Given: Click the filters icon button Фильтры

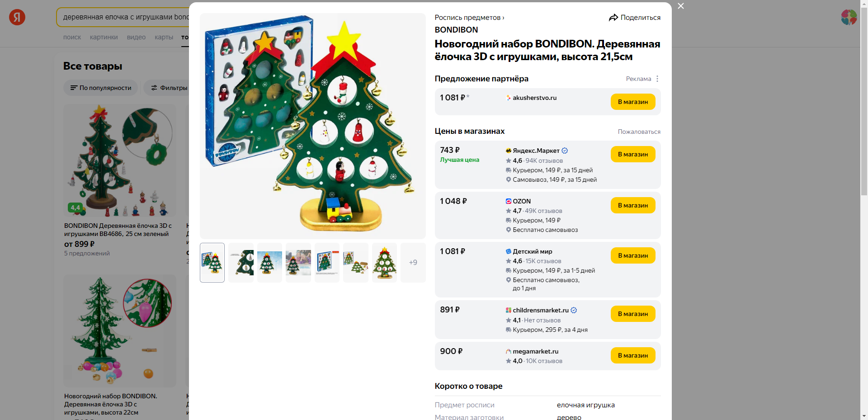Looking at the screenshot, I should pyautogui.click(x=168, y=88).
